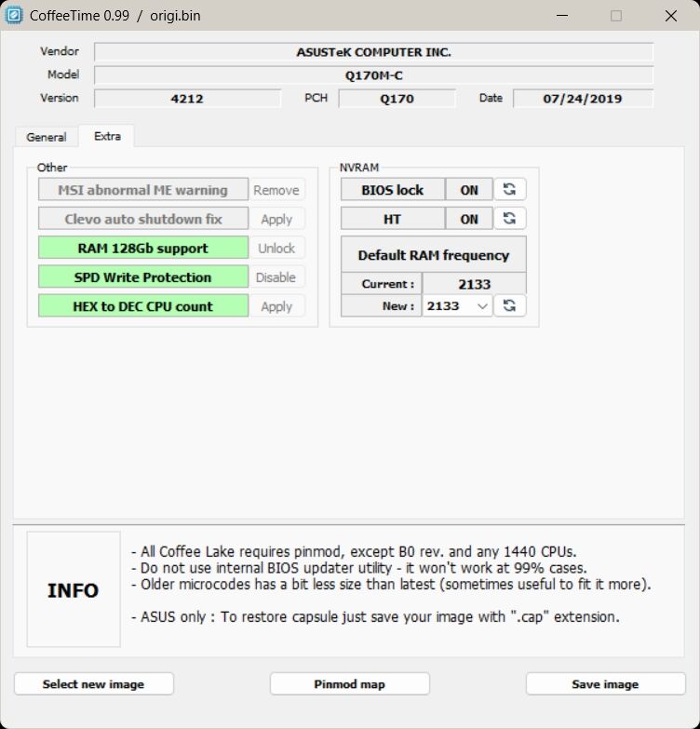This screenshot has height=729, width=700.
Task: Click the Vendor field ASUSTeK COMPUTER INC.
Action: tap(373, 51)
